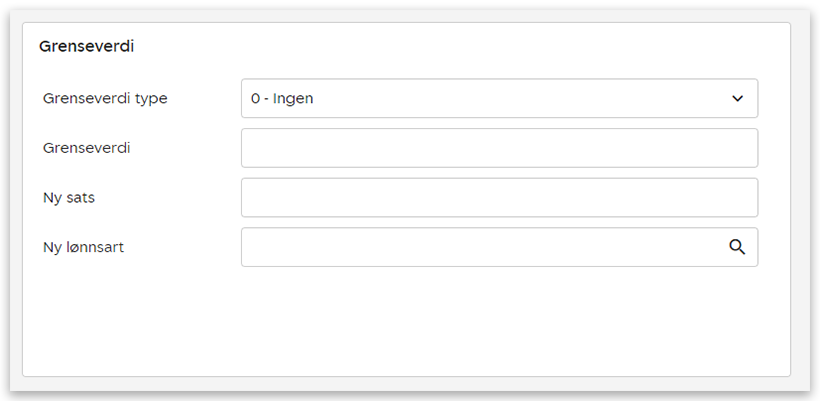Select the '0 - Ingen' value text
The height and width of the screenshot is (401, 820).
284,99
